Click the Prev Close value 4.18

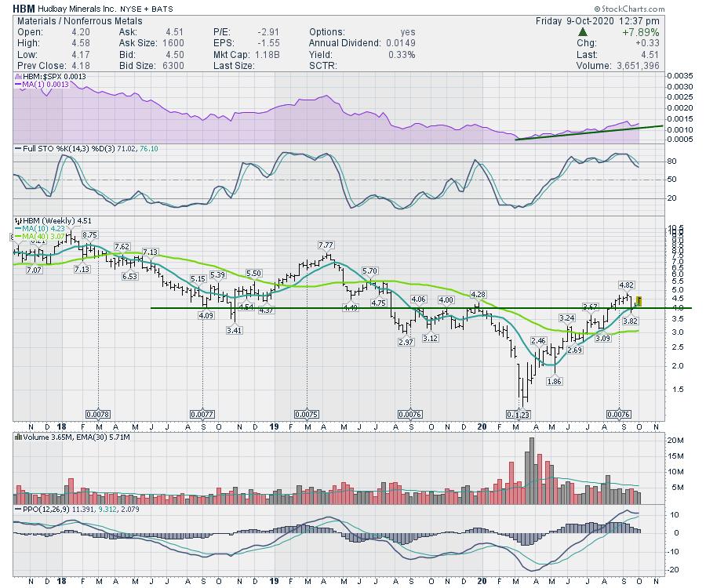81,66
